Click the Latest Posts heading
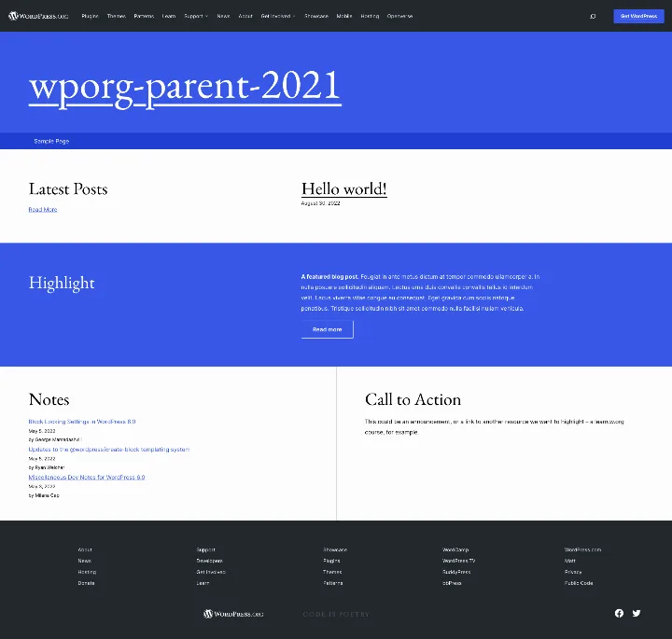This screenshot has height=639, width=672. click(68, 188)
